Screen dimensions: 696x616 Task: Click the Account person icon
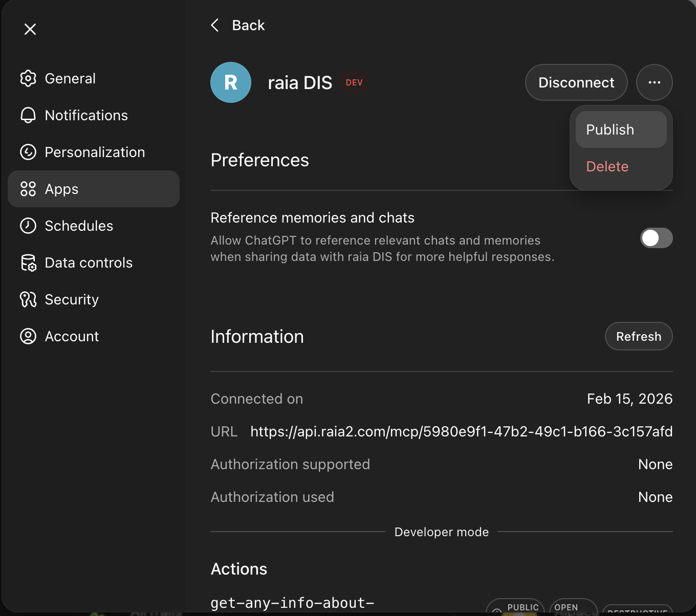(x=28, y=336)
